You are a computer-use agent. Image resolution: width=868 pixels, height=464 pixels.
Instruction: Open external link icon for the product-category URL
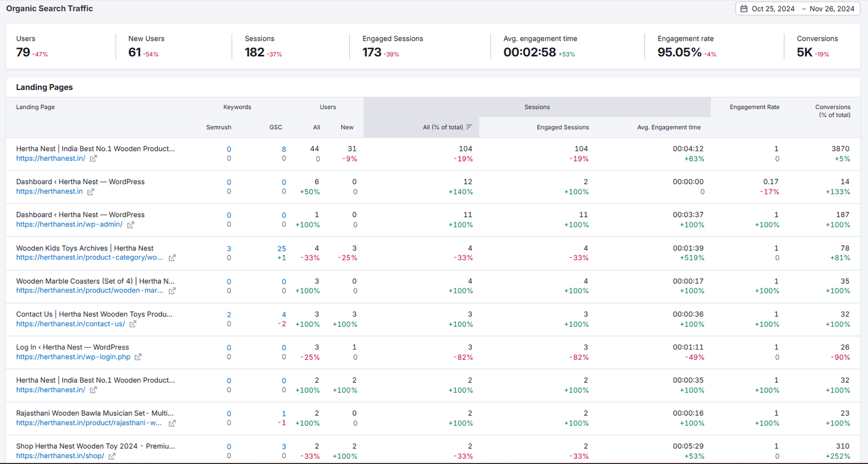172,258
